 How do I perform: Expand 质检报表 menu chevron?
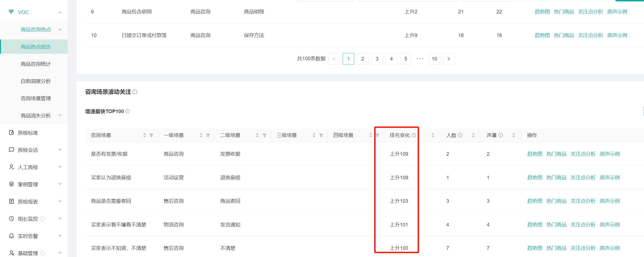click(x=60, y=201)
